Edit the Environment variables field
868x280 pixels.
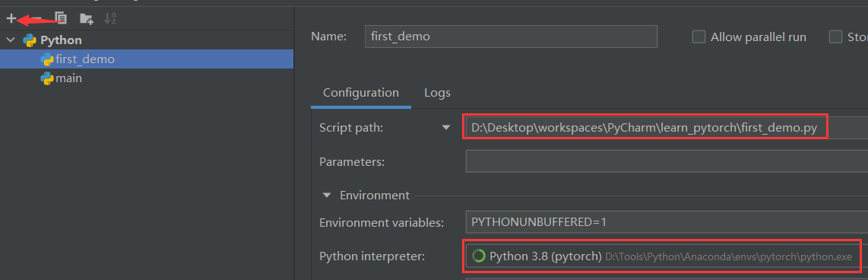pos(666,221)
